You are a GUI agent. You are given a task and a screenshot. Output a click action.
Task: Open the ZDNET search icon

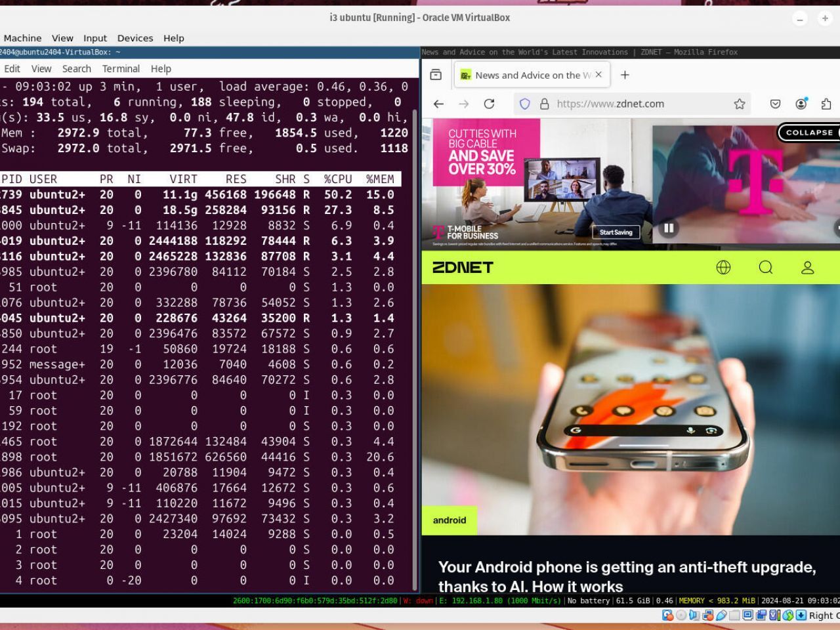[765, 267]
